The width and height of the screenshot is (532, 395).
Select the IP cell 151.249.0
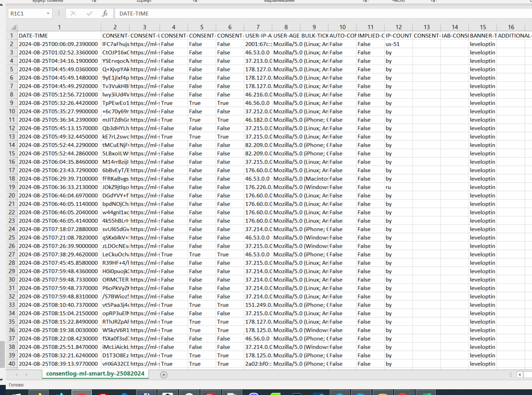258,305
